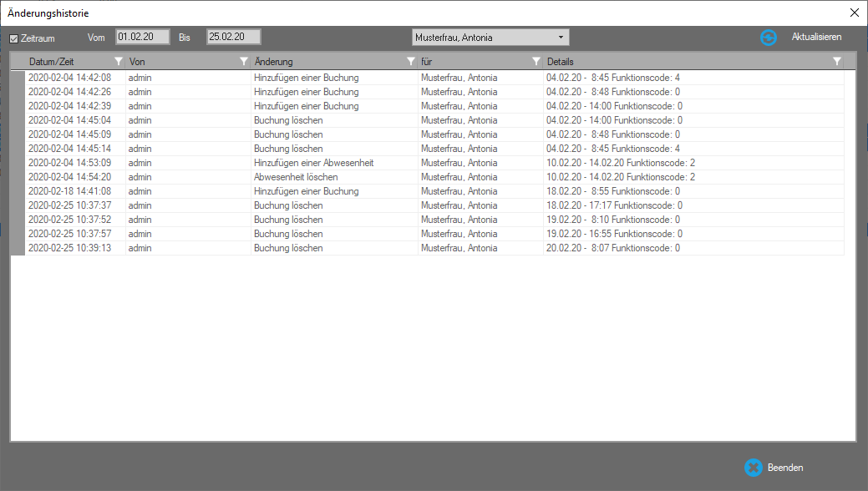Open filter for Änderung column
This screenshot has width=868, height=491.
[410, 62]
